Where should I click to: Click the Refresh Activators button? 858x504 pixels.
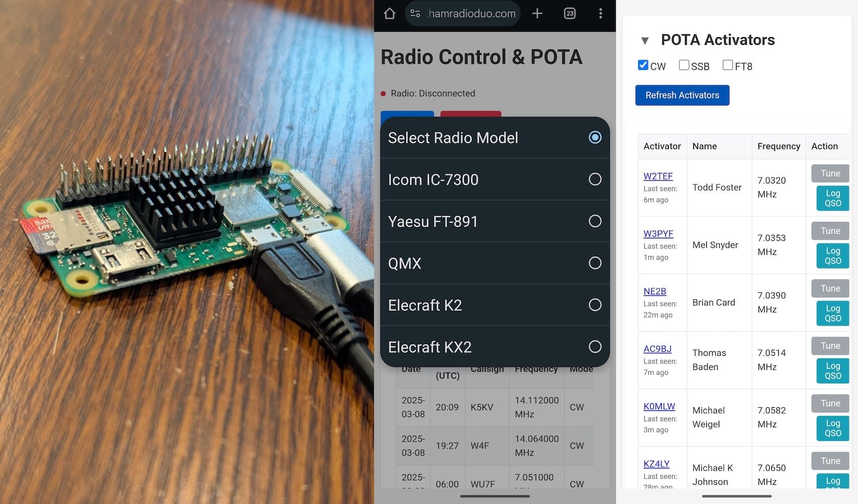click(682, 95)
